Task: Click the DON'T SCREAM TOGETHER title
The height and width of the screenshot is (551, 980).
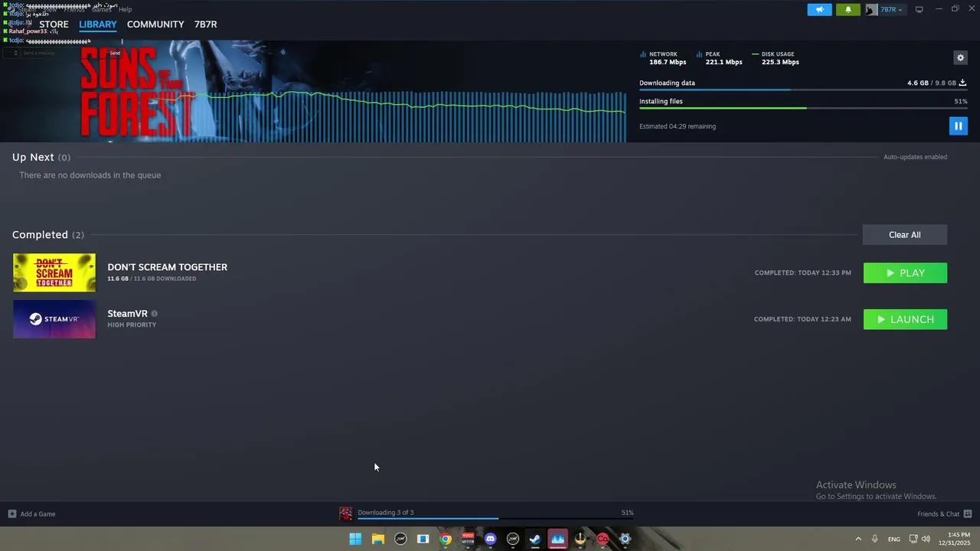Action: pyautogui.click(x=167, y=267)
